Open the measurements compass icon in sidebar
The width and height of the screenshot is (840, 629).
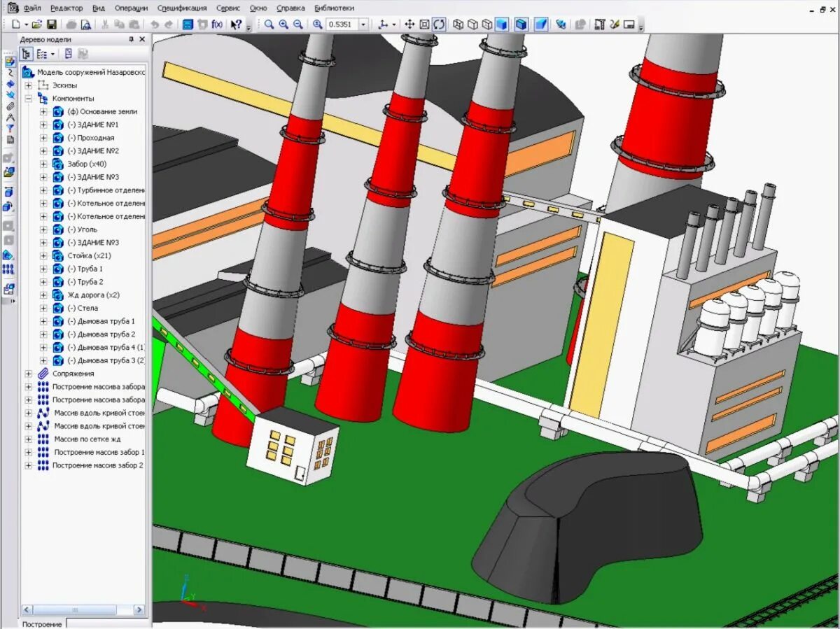(x=10, y=118)
